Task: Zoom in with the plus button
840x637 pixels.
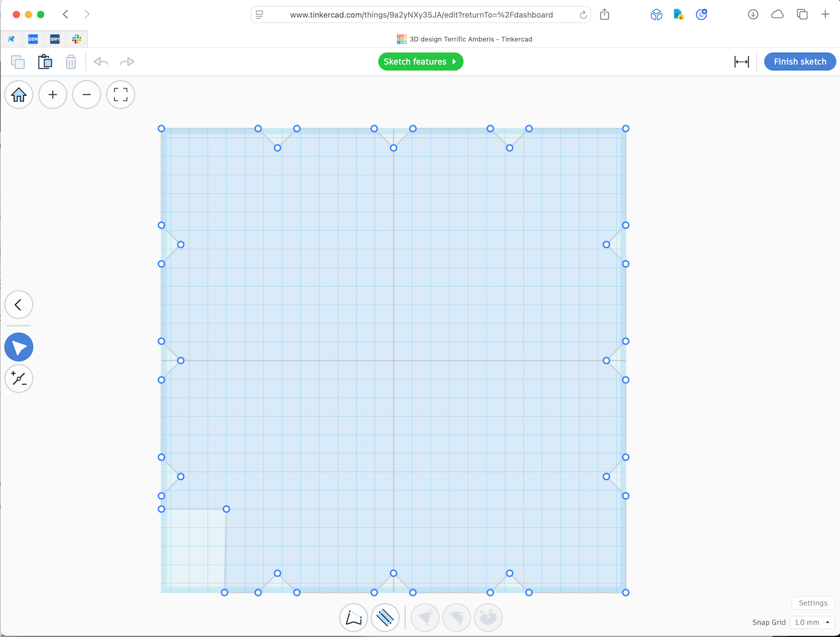Action: [x=53, y=95]
